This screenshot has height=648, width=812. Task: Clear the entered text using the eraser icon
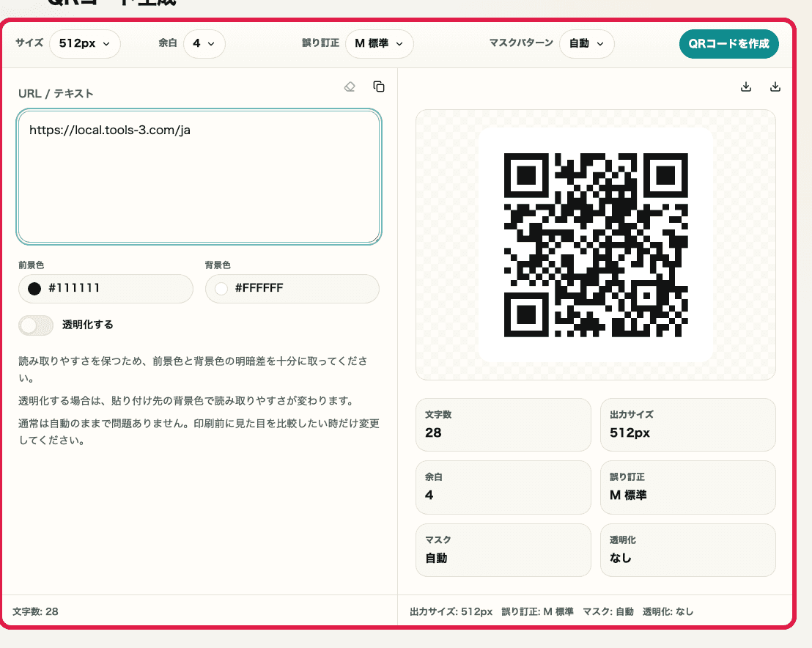tap(350, 86)
